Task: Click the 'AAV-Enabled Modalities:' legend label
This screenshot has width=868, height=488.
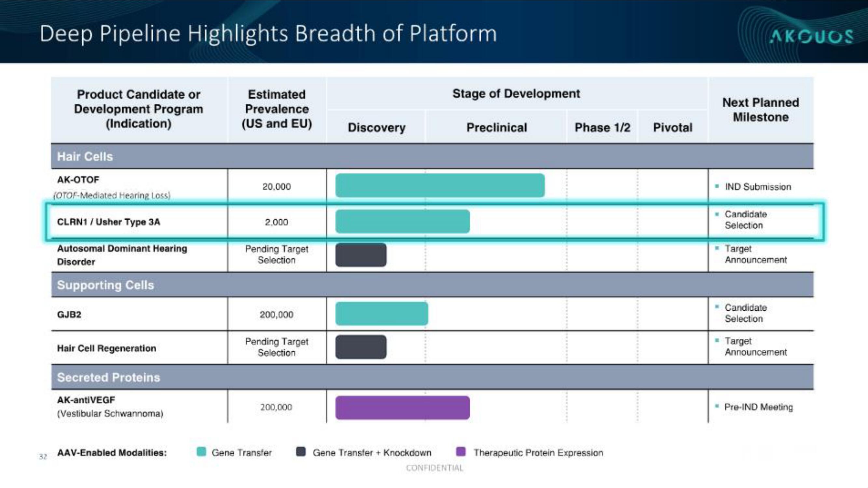Action: click(112, 452)
